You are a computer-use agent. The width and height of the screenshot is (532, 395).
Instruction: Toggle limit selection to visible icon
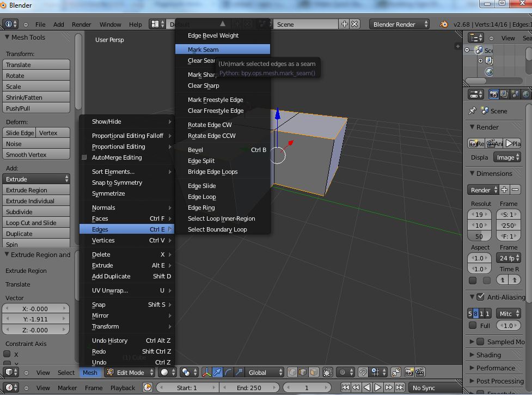pyautogui.click(x=327, y=372)
